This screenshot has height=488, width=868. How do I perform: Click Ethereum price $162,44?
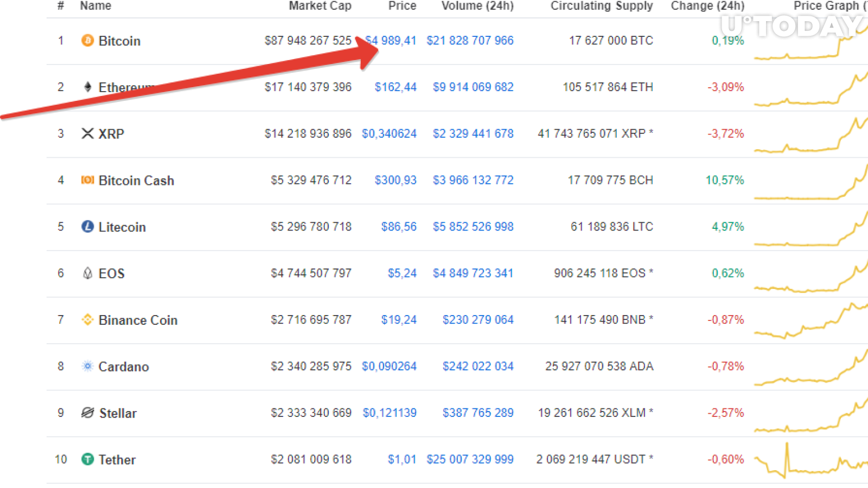pyautogui.click(x=395, y=87)
